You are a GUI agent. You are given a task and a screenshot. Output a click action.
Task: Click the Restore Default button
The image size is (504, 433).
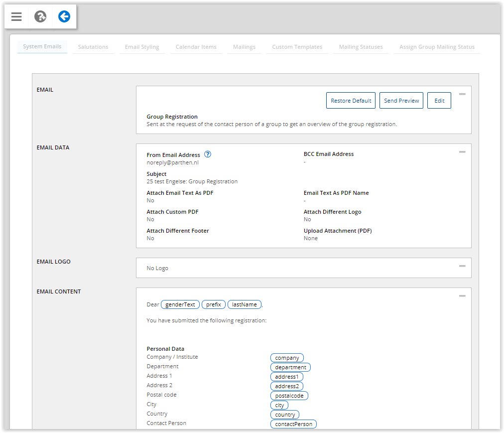point(351,100)
